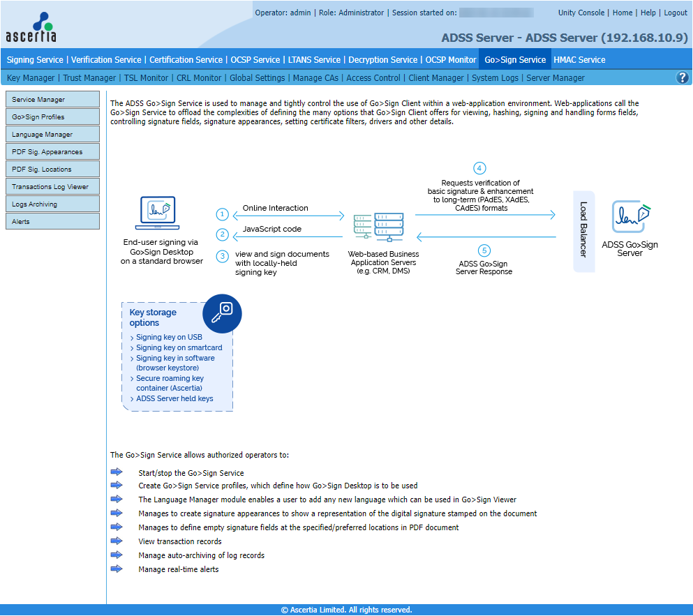Open the Signing Service tab
The image size is (693, 616).
35,60
